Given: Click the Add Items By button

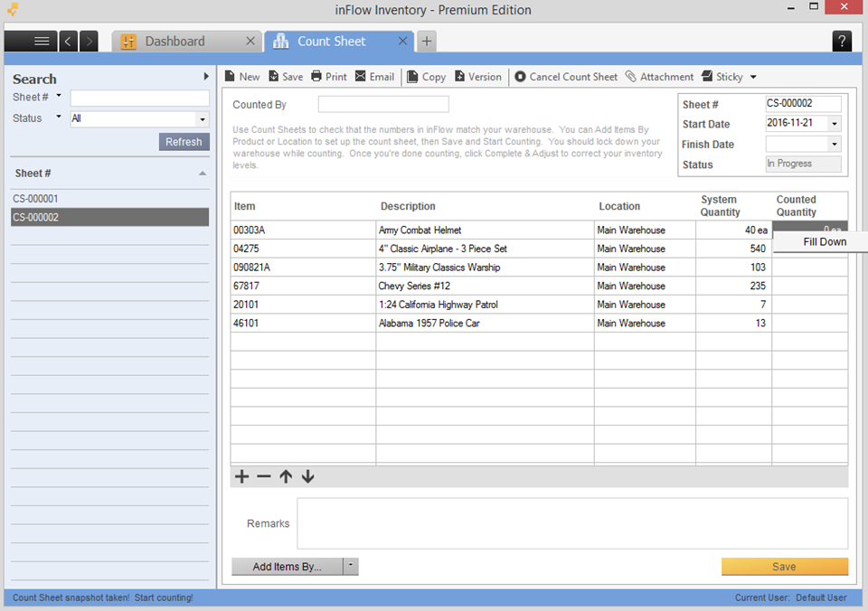Looking at the screenshot, I should 287,567.
